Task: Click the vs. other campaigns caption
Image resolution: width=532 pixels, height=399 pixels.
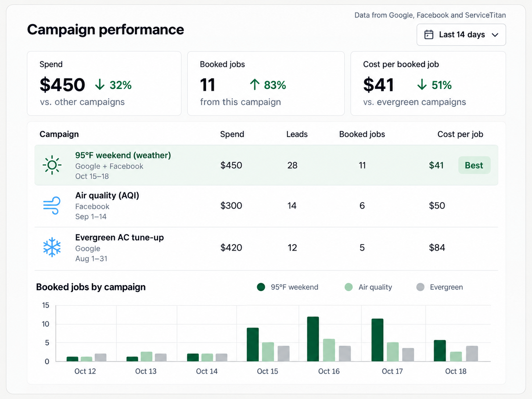Action: click(82, 102)
